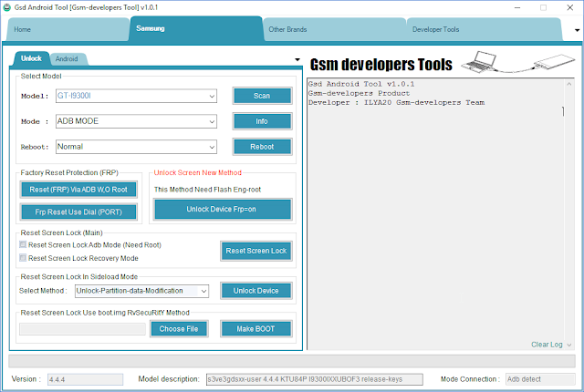
Task: Click the Choose File button
Action: (x=179, y=329)
